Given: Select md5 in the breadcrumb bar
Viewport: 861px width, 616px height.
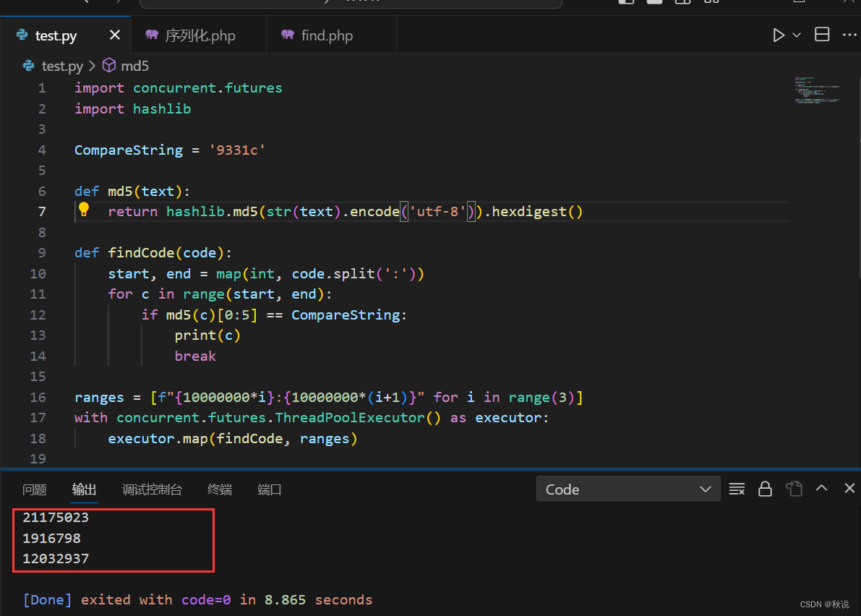Looking at the screenshot, I should (x=136, y=66).
